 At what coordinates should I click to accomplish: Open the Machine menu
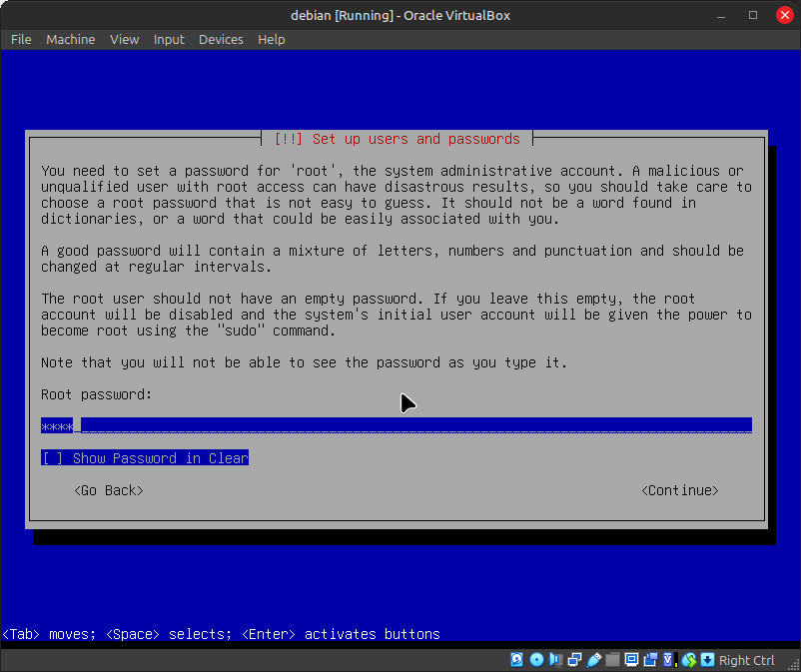[71, 40]
